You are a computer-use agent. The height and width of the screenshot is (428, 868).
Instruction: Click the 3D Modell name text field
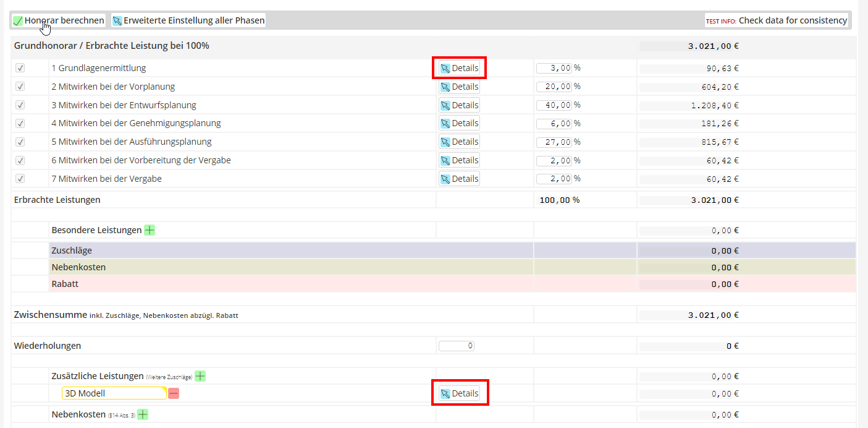[x=114, y=393]
